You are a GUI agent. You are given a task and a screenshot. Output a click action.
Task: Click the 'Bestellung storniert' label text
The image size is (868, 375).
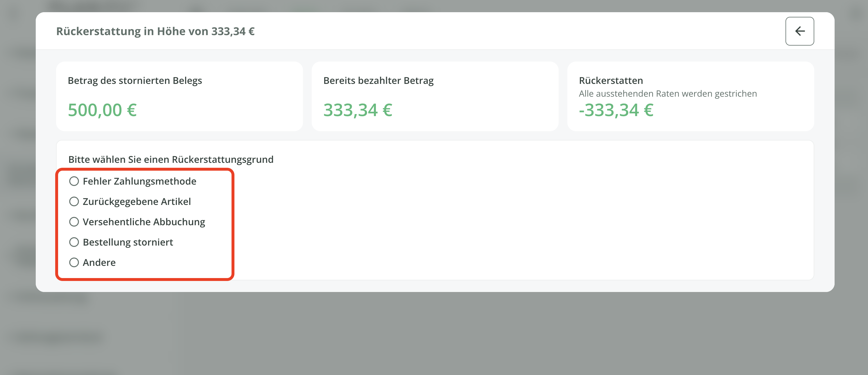pyautogui.click(x=128, y=242)
